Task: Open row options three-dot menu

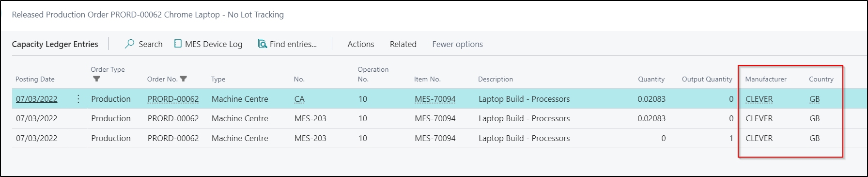Action: pos(78,99)
